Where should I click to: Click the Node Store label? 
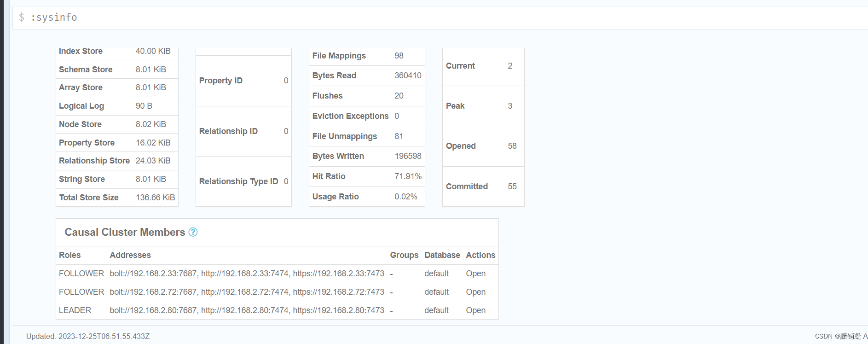pyautogui.click(x=80, y=124)
